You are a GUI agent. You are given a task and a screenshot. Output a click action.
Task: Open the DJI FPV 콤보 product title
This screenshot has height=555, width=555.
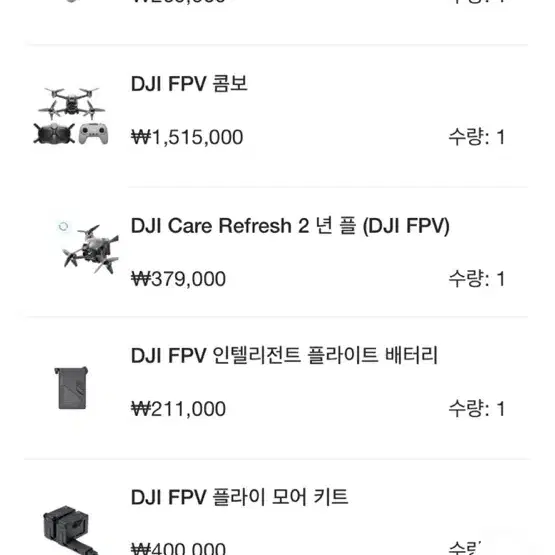189,84
